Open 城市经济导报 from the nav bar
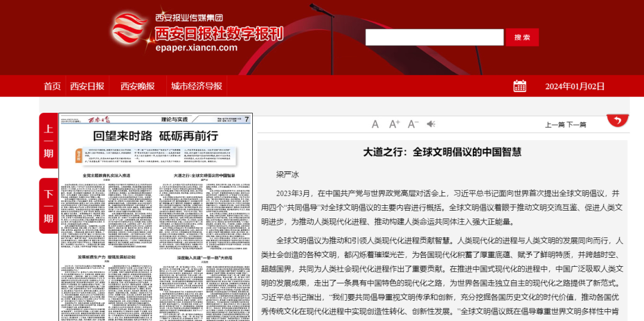 click(x=196, y=86)
